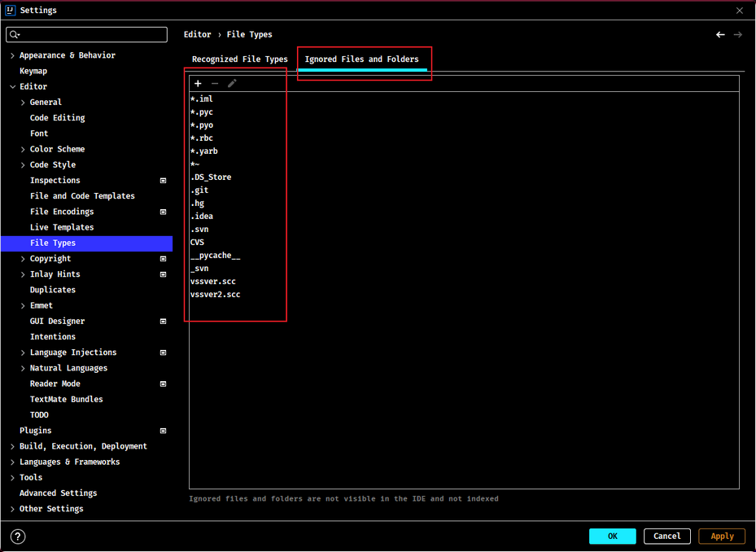Click the Apply button
Screen dimensions: 756x552
click(722, 536)
